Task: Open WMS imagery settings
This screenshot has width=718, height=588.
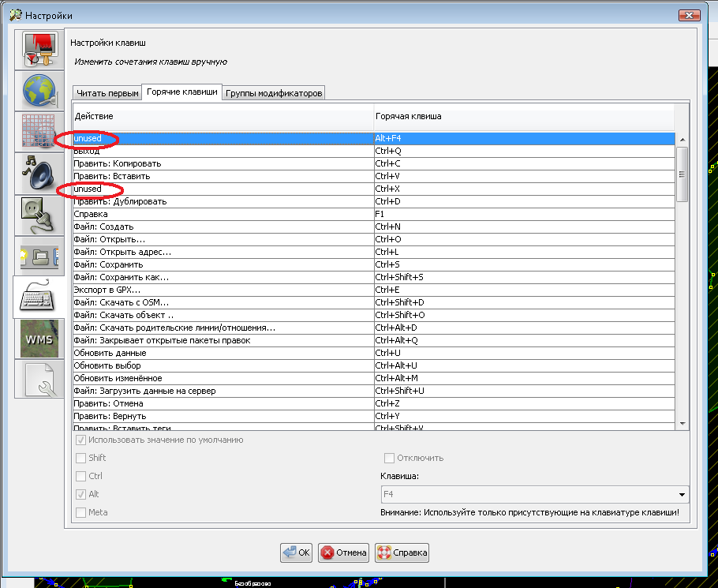Action: pyautogui.click(x=39, y=339)
